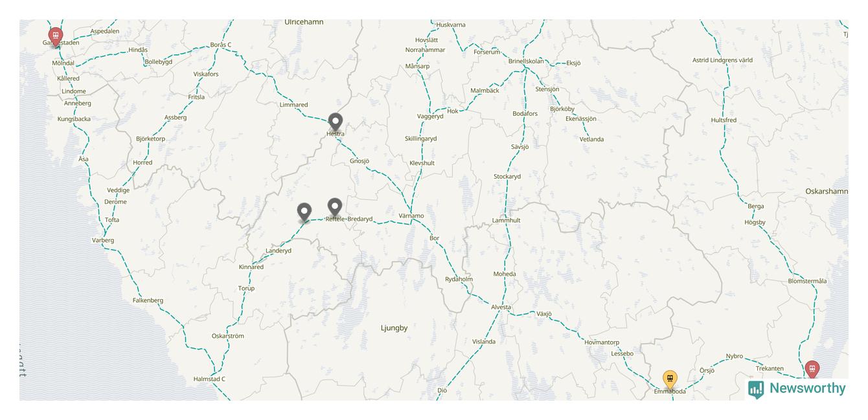868x420 pixels.
Task: Click the Ulricehamn town label
Action: (x=304, y=22)
